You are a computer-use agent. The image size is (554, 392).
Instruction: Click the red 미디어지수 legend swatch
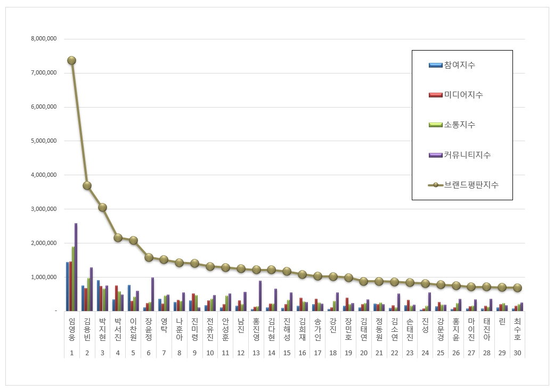pos(435,95)
